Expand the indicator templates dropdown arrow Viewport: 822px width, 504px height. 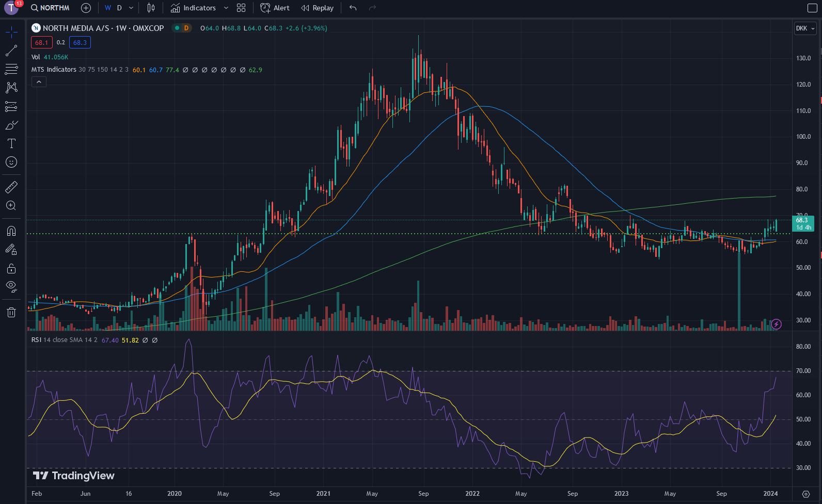click(x=226, y=8)
